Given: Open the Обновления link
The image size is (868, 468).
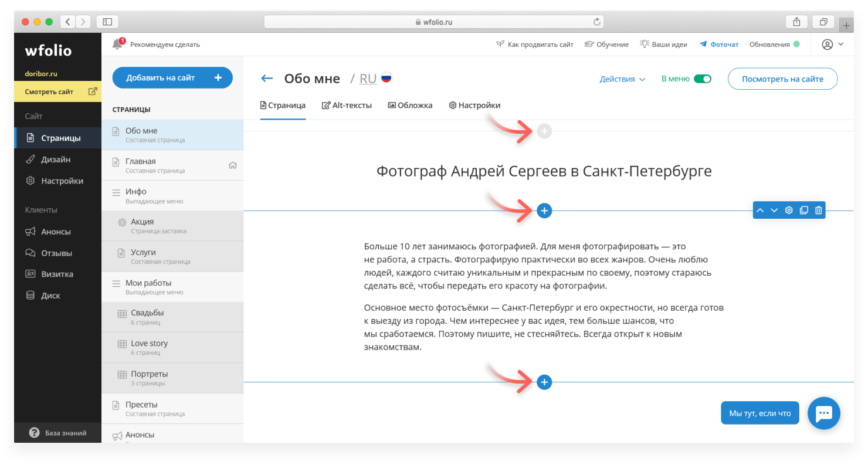Looking at the screenshot, I should coord(774,44).
